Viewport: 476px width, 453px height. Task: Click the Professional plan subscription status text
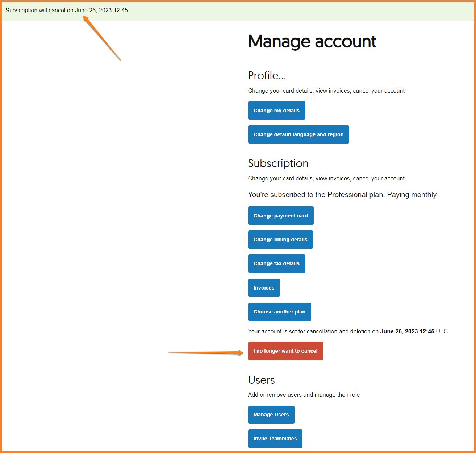pos(342,195)
